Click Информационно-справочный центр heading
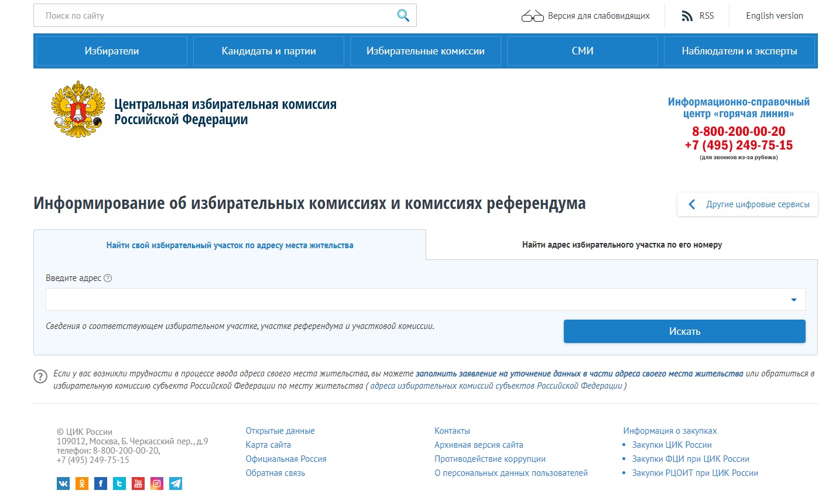This screenshot has width=839, height=504. [739, 108]
